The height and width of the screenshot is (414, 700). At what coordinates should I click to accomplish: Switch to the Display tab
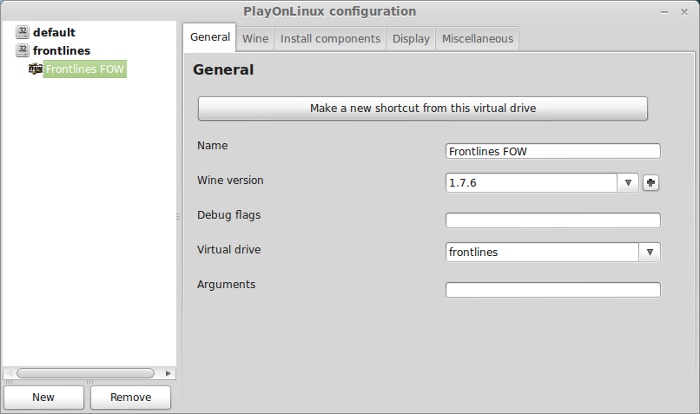411,39
